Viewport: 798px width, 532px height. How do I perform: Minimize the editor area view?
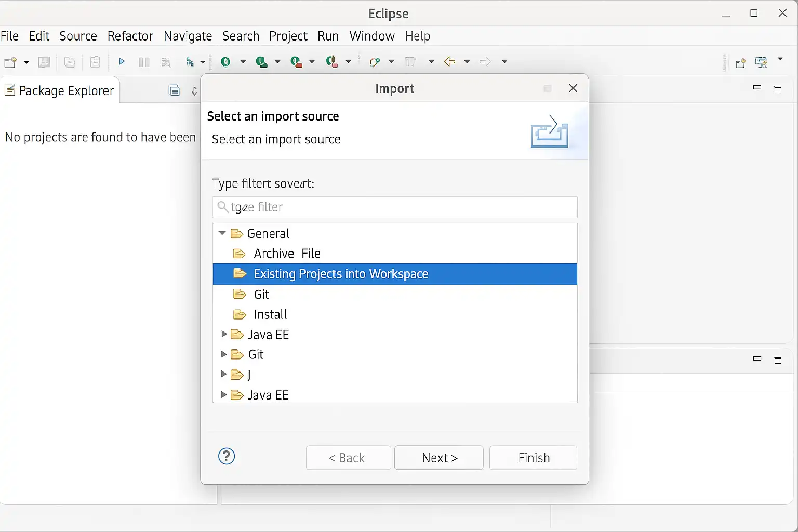point(757,88)
